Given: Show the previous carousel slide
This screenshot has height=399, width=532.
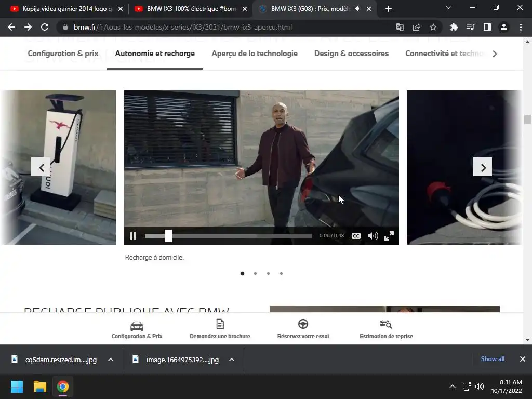Looking at the screenshot, I should (41, 167).
